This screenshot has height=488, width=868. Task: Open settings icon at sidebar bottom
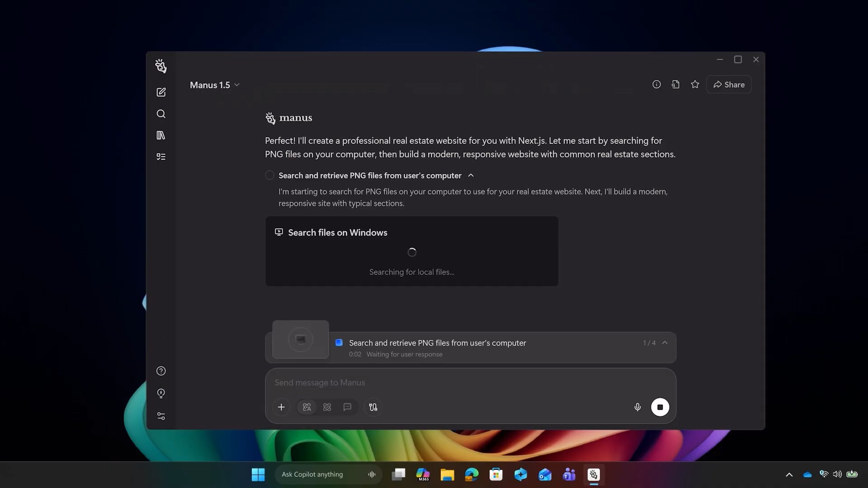[161, 416]
